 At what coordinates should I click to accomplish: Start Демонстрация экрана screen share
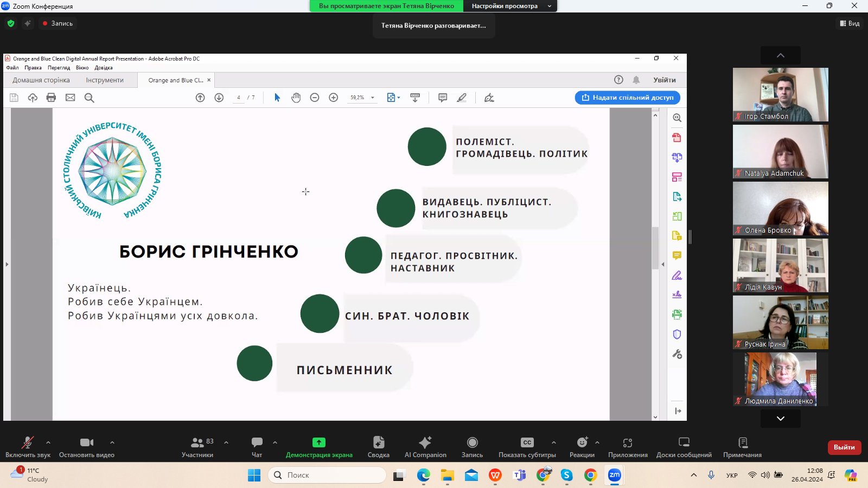[x=319, y=446]
